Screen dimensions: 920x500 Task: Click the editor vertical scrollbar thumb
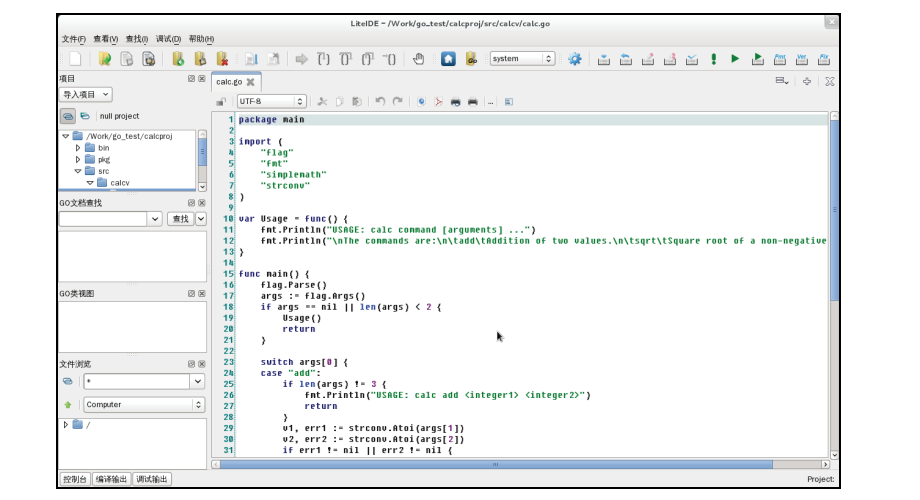click(x=834, y=210)
